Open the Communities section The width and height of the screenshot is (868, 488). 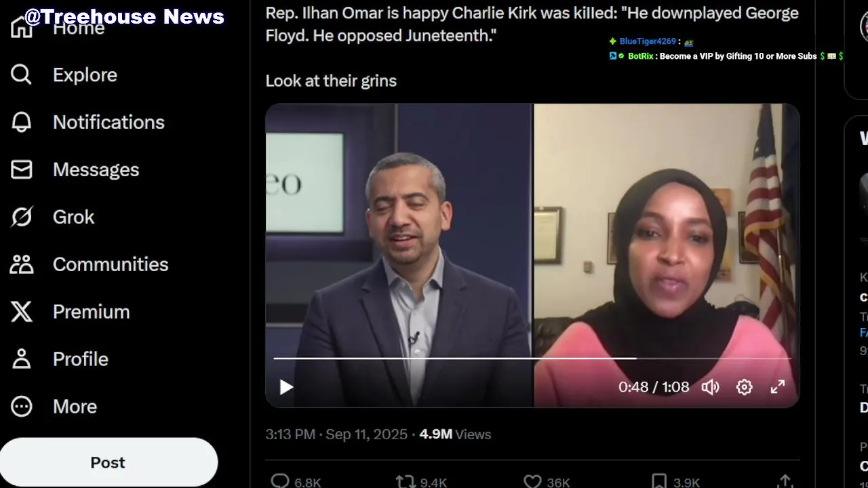(89, 264)
